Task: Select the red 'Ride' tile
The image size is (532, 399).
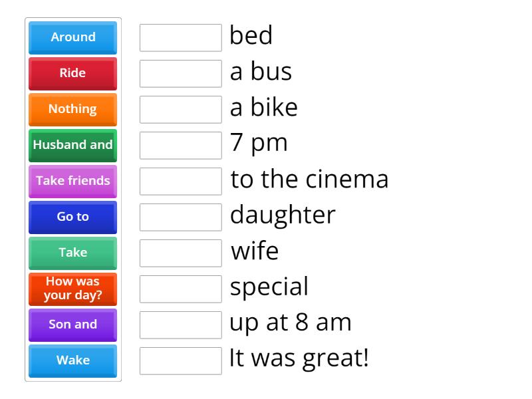Action: pyautogui.click(x=72, y=73)
